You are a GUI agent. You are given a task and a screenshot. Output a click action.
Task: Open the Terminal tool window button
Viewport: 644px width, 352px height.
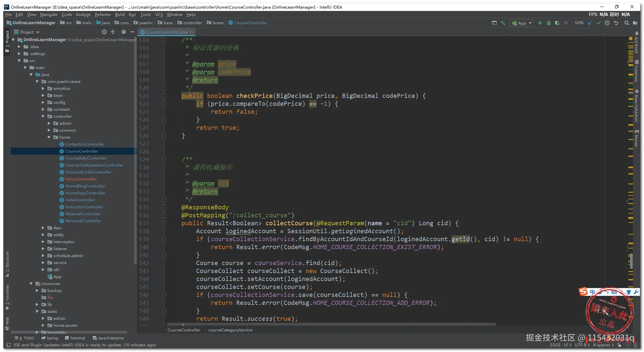75,338
